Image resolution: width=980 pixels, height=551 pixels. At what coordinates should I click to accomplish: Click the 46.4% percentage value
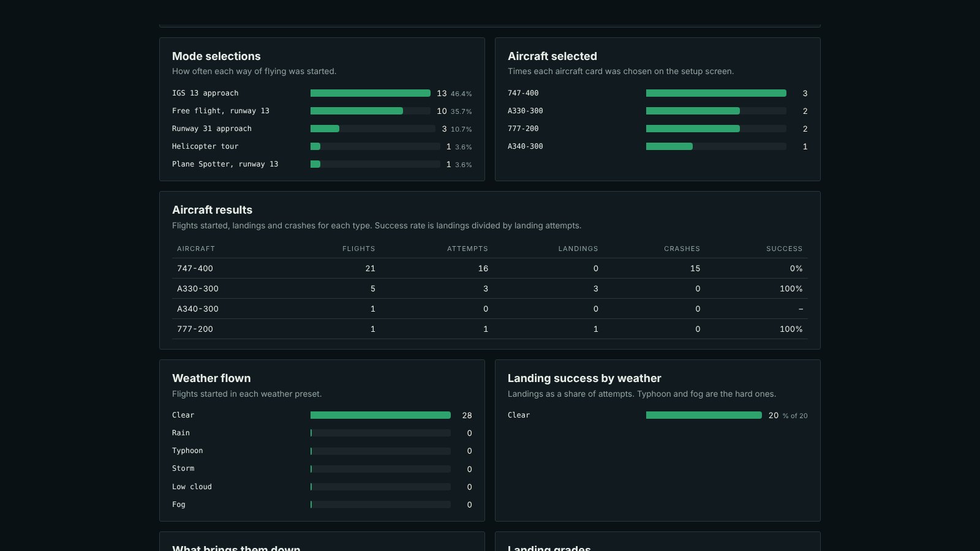tap(461, 94)
